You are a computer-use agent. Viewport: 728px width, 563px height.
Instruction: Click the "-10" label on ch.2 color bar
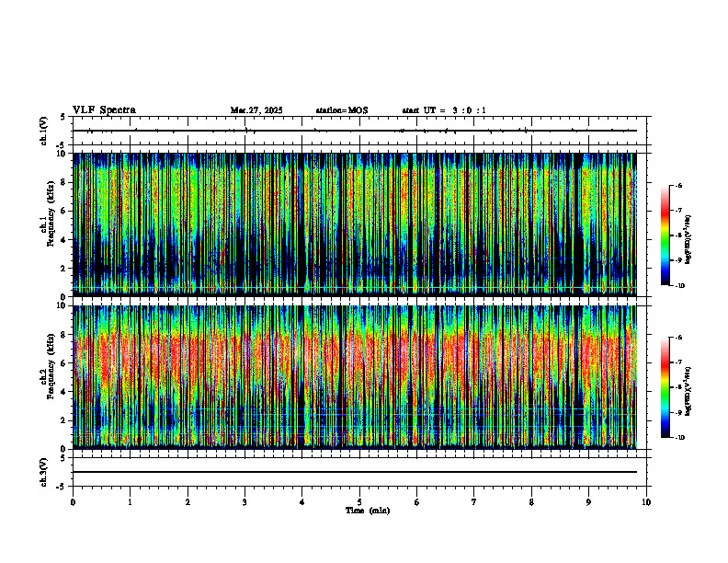[679, 438]
